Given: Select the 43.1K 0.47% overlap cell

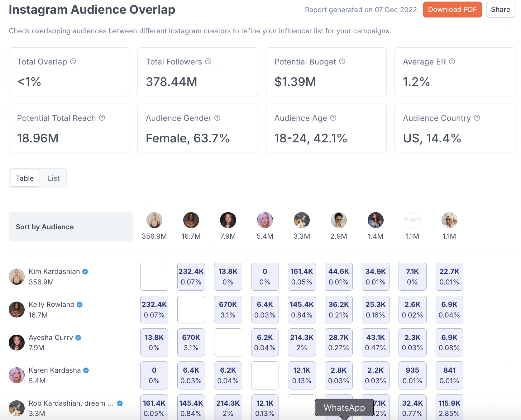Looking at the screenshot, I should pos(375,342).
